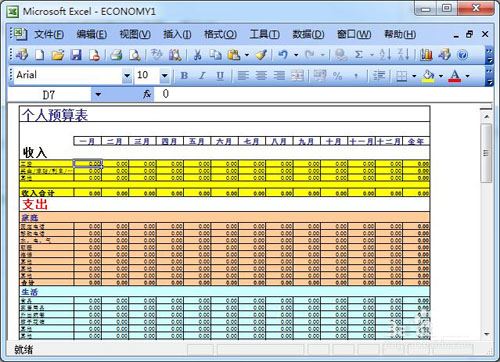This screenshot has height=362, width=500.
Task: Open Excel Help question mark icon
Action: pos(463,55)
